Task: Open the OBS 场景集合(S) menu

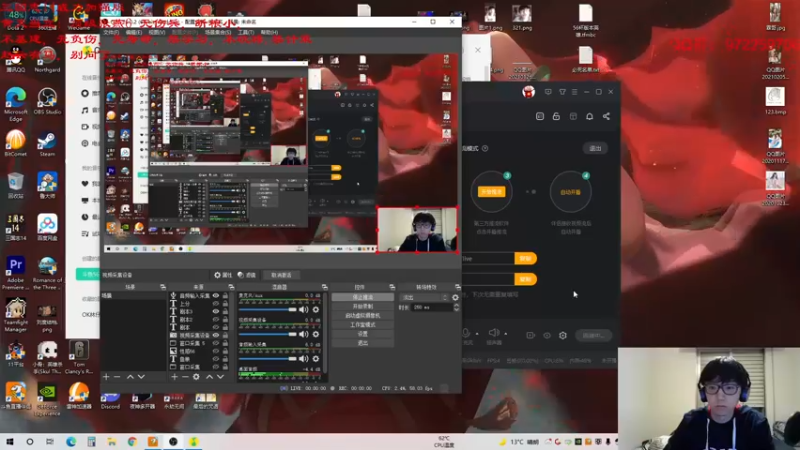Action: tap(218, 32)
